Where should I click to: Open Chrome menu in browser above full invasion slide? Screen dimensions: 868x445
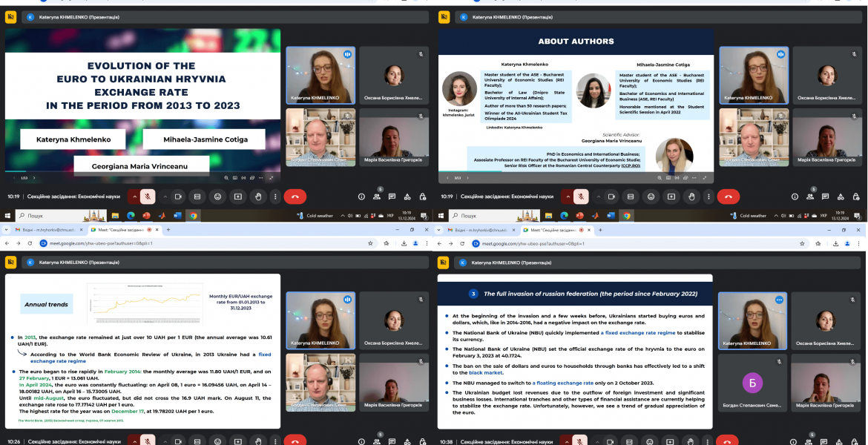859,243
